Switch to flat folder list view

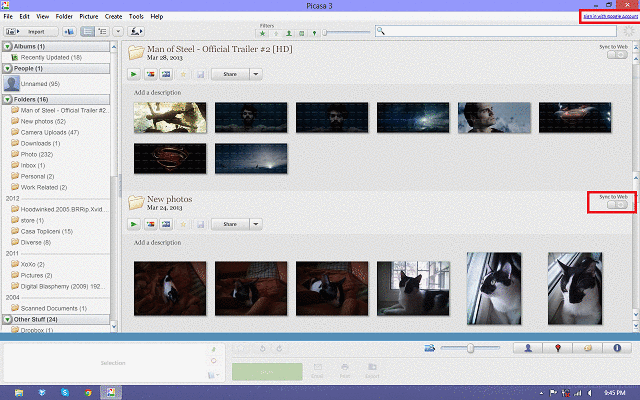coord(87,31)
